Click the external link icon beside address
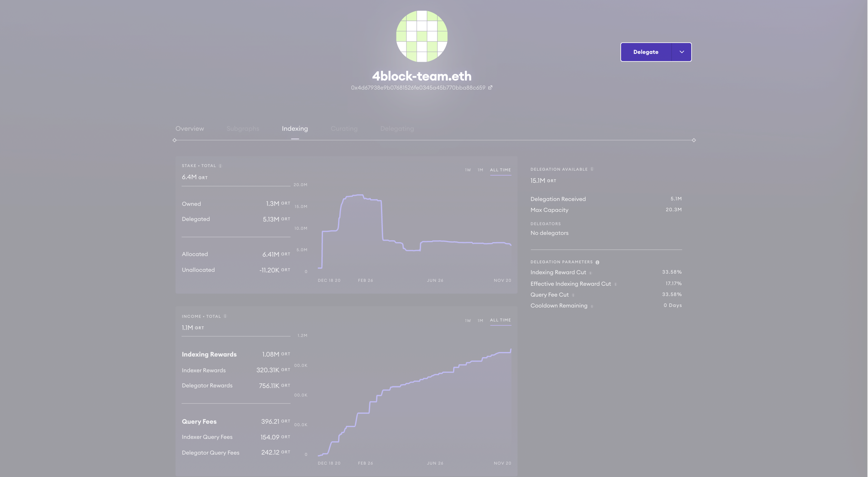The height and width of the screenshot is (477, 868). coord(490,88)
